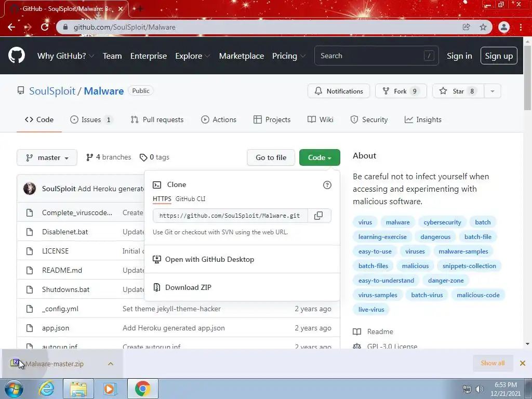The image size is (532, 399).
Task: Fork the repository with Fork button
Action: tap(401, 91)
